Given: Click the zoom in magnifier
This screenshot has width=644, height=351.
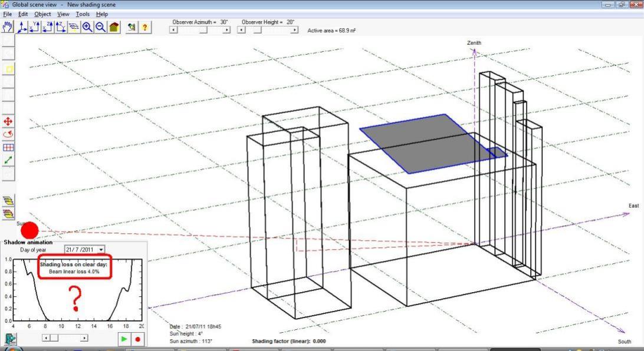Looking at the screenshot, I should click(87, 27).
